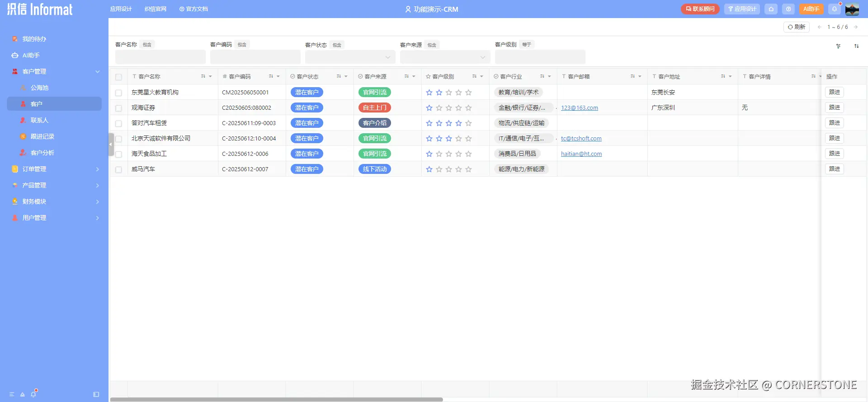Image resolution: width=868 pixels, height=402 pixels.
Task: Click the 刷新 refresh button
Action: coord(797,27)
